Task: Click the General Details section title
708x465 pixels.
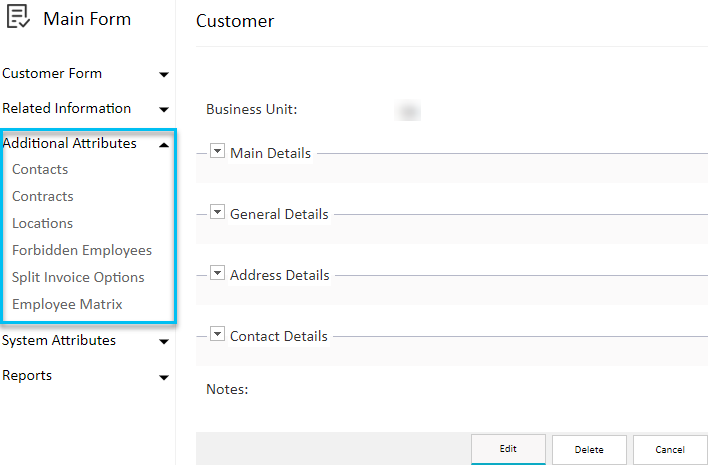Action: coord(279,214)
